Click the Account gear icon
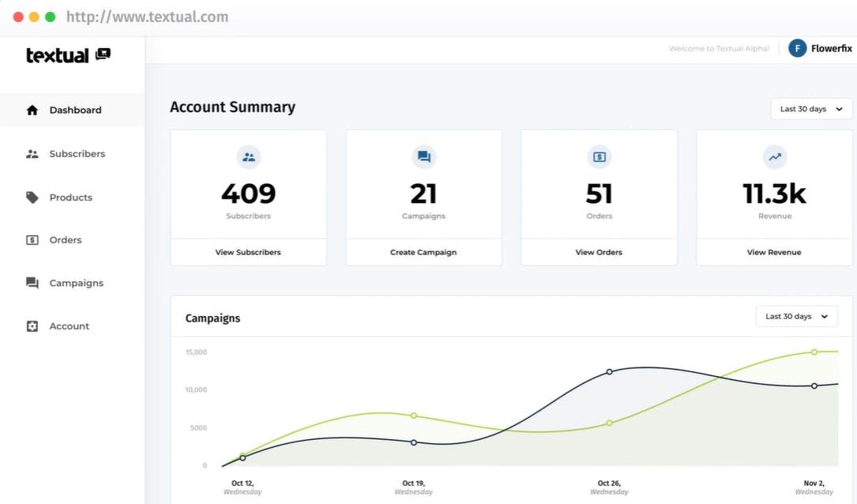Screen dimensions: 857x504 (x=32, y=326)
